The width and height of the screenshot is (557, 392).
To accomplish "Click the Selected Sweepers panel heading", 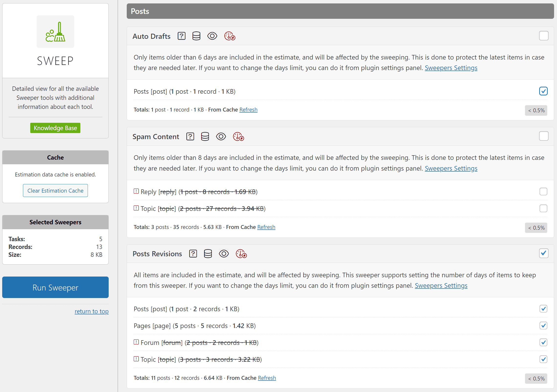I will coord(55,222).
